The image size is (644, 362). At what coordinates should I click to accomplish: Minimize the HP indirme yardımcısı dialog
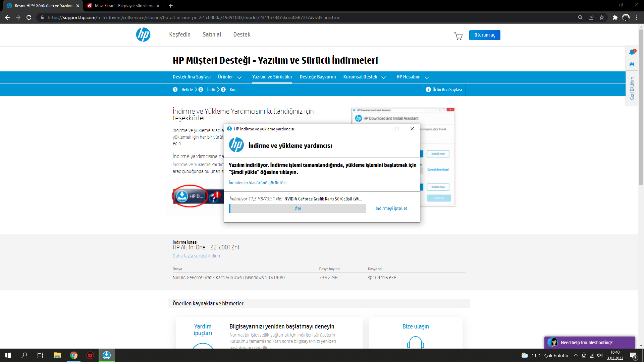coord(381,129)
